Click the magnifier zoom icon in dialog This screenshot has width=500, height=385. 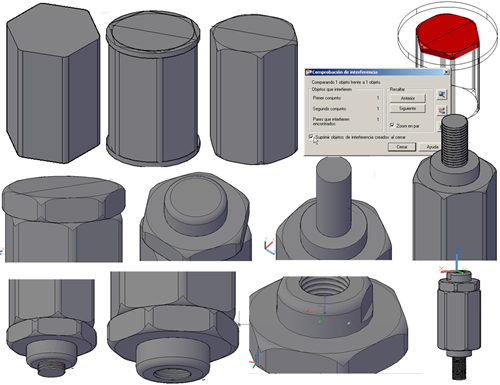click(442, 95)
